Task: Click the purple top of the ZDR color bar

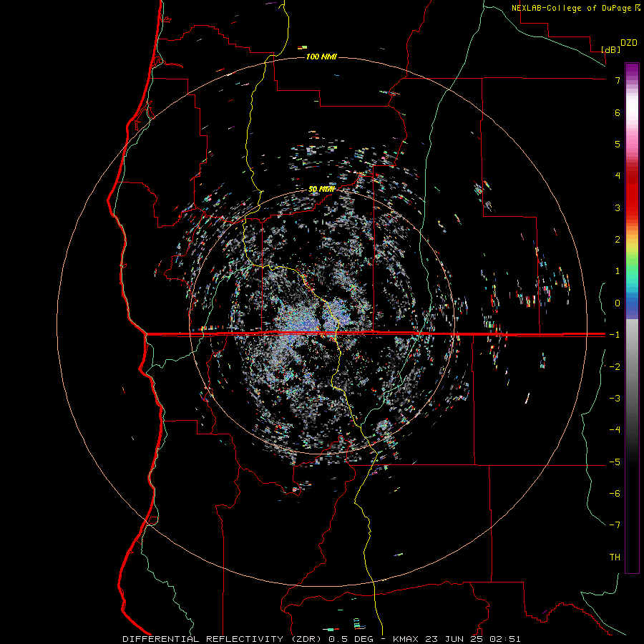Action: 632,70
